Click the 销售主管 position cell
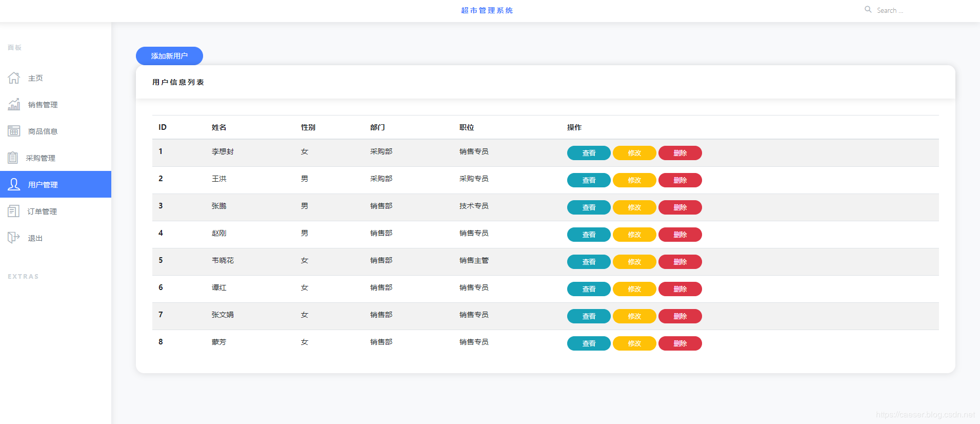Viewport: 980px width, 424px height. 474,260
